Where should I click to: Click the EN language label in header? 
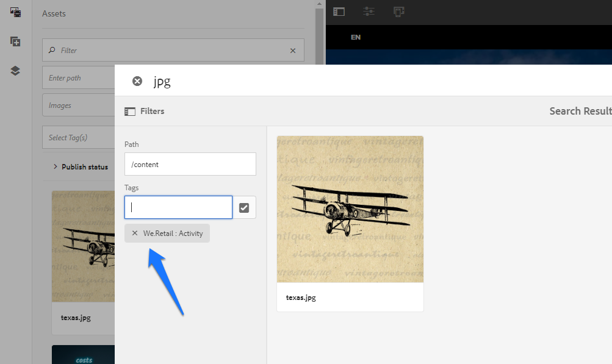click(355, 37)
